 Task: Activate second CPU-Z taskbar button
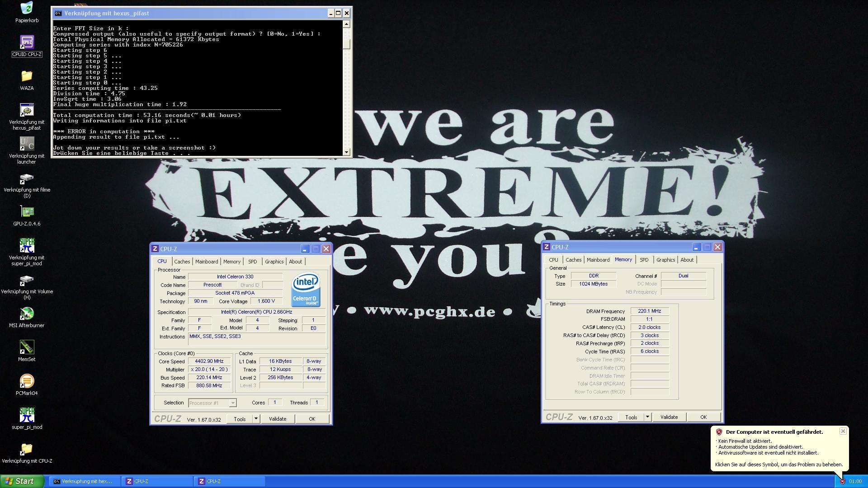click(230, 481)
